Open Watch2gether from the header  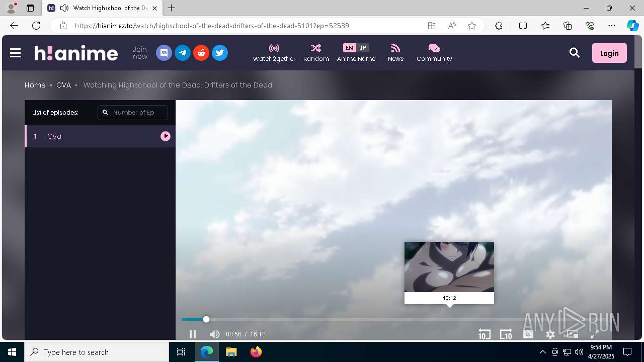(274, 53)
